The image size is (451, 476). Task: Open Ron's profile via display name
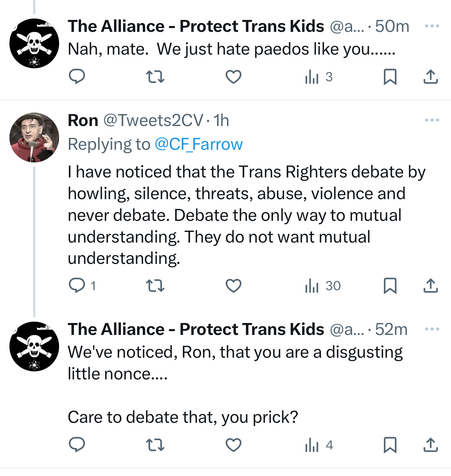coord(83,120)
